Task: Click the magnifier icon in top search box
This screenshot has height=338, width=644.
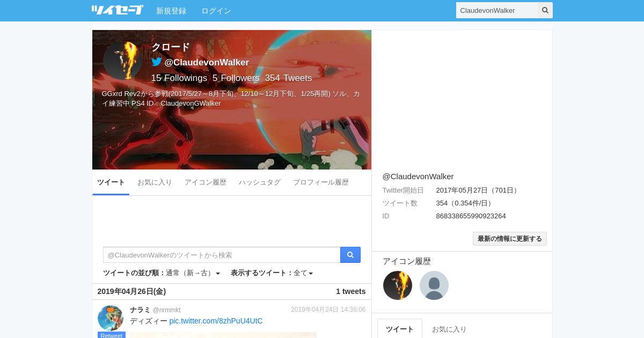Action: (x=545, y=10)
